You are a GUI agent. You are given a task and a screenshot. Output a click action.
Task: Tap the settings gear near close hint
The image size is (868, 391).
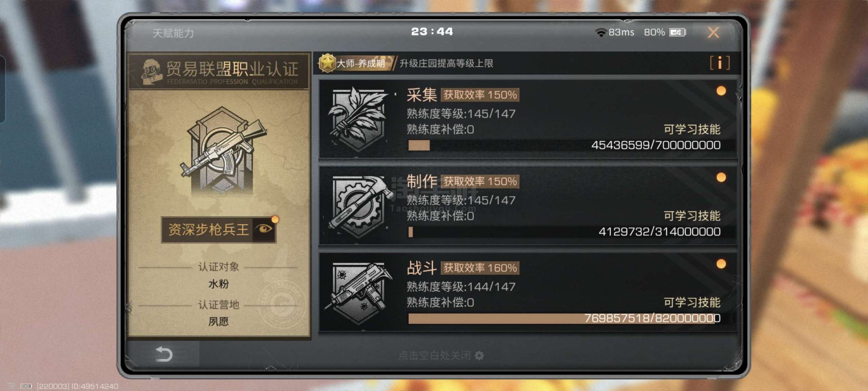click(479, 355)
